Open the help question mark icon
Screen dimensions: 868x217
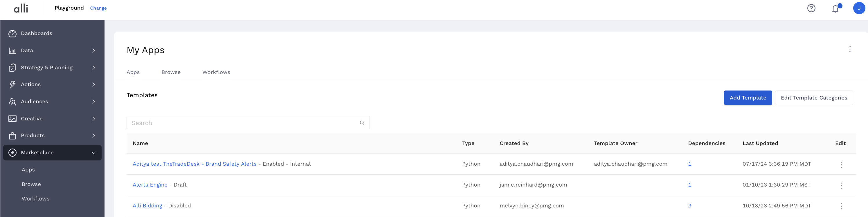[811, 8]
